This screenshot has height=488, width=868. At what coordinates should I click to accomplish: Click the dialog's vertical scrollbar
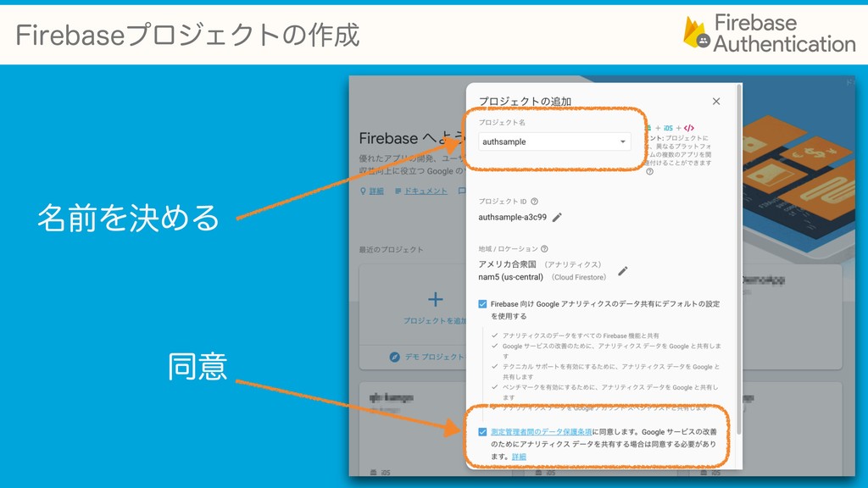coord(738,259)
